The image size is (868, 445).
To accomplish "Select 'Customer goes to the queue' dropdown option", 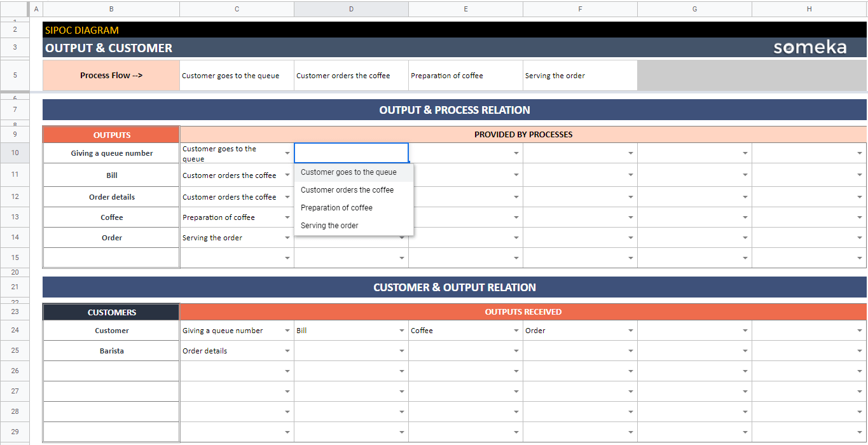I will 348,172.
